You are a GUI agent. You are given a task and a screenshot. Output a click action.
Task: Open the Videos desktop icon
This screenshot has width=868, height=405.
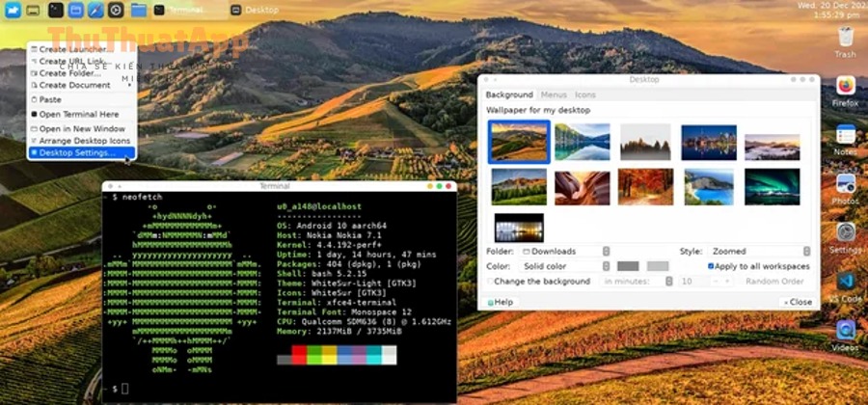click(x=845, y=336)
